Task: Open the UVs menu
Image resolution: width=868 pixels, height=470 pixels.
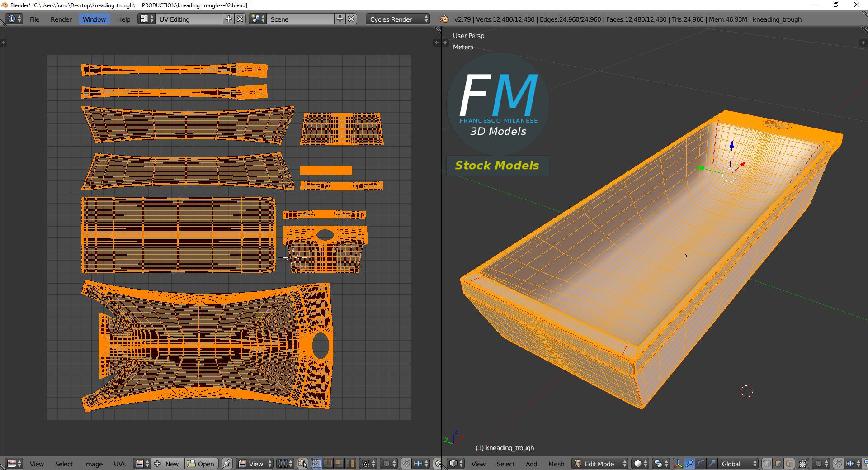Action: (x=120, y=464)
